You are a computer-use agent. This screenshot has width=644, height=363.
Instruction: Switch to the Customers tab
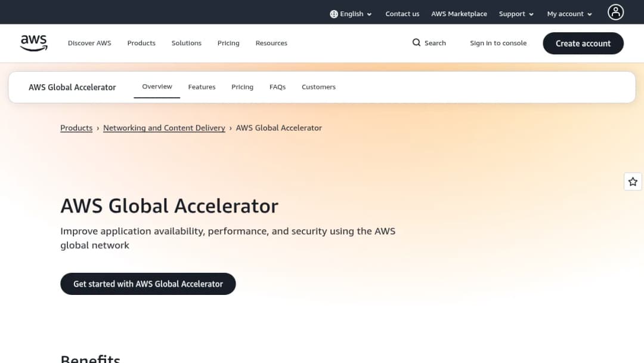[x=318, y=87]
